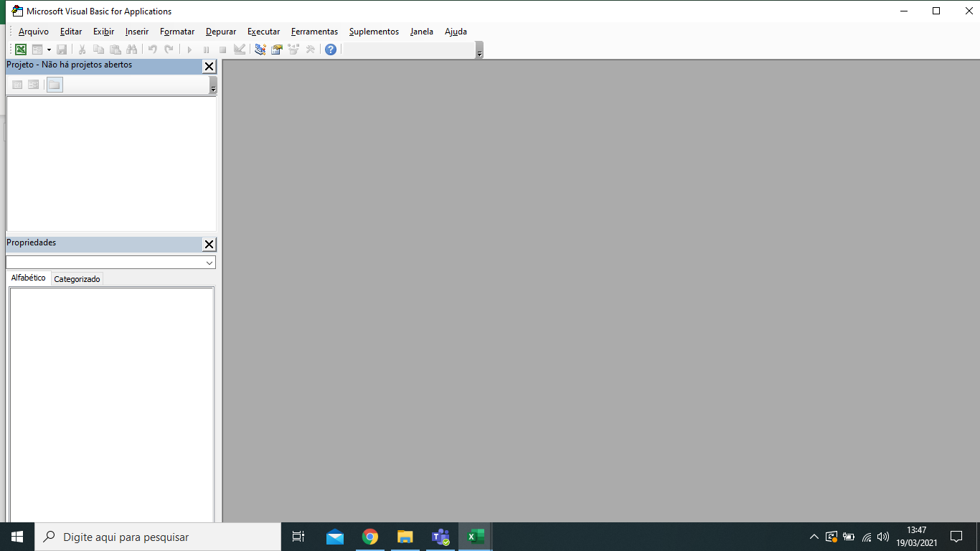
Task: Click the battery tray icon
Action: [x=849, y=537]
